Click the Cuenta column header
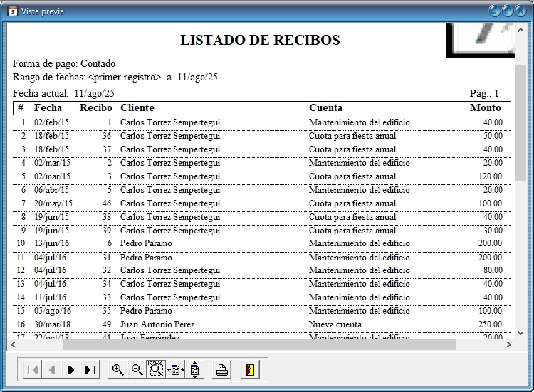 click(325, 107)
